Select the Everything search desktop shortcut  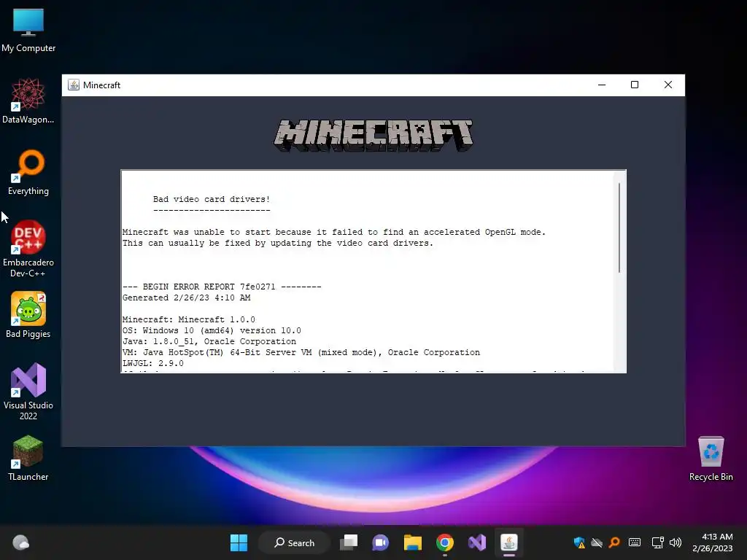tap(28, 172)
